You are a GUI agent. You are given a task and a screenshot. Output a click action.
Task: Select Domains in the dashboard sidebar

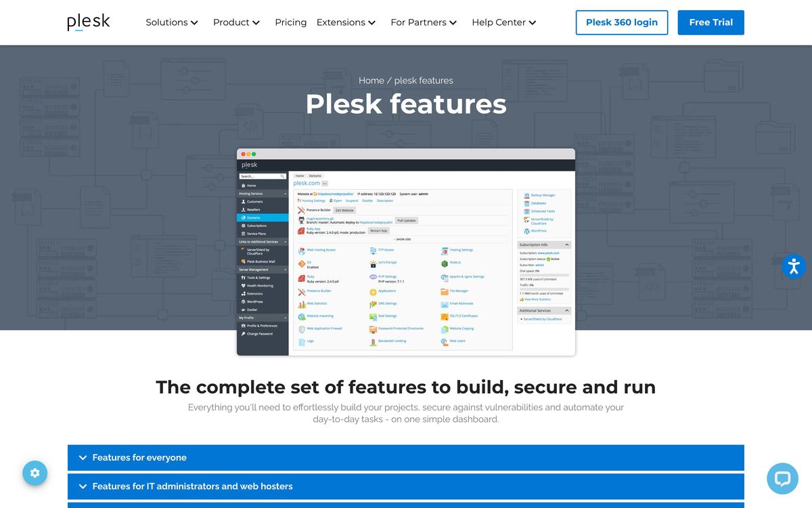click(x=263, y=217)
